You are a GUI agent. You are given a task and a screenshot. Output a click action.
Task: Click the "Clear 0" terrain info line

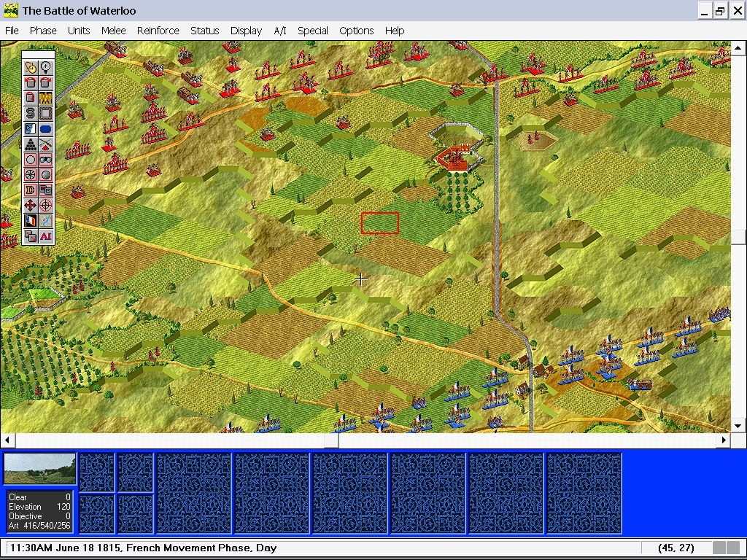(39, 497)
